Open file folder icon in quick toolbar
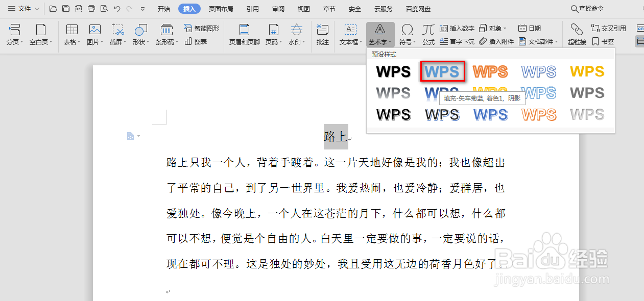 click(x=53, y=9)
